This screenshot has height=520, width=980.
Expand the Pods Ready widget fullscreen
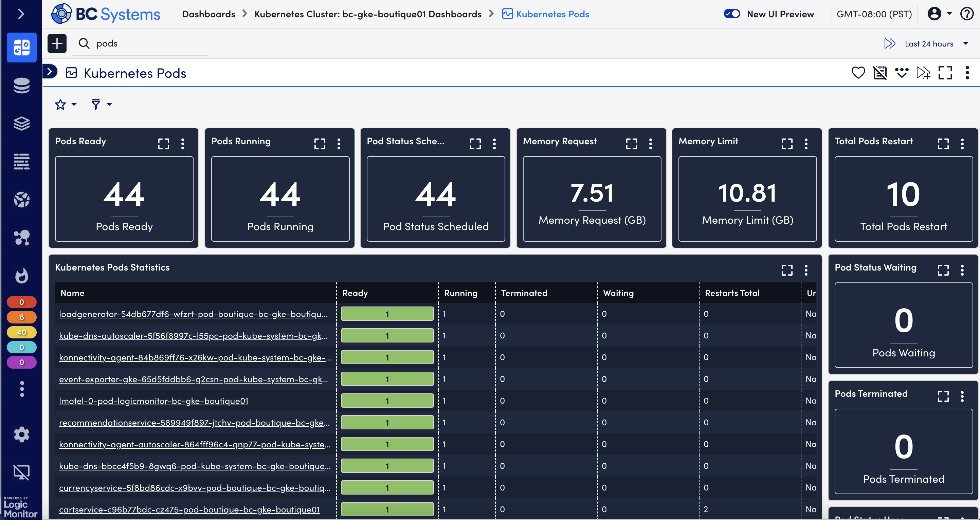(164, 144)
